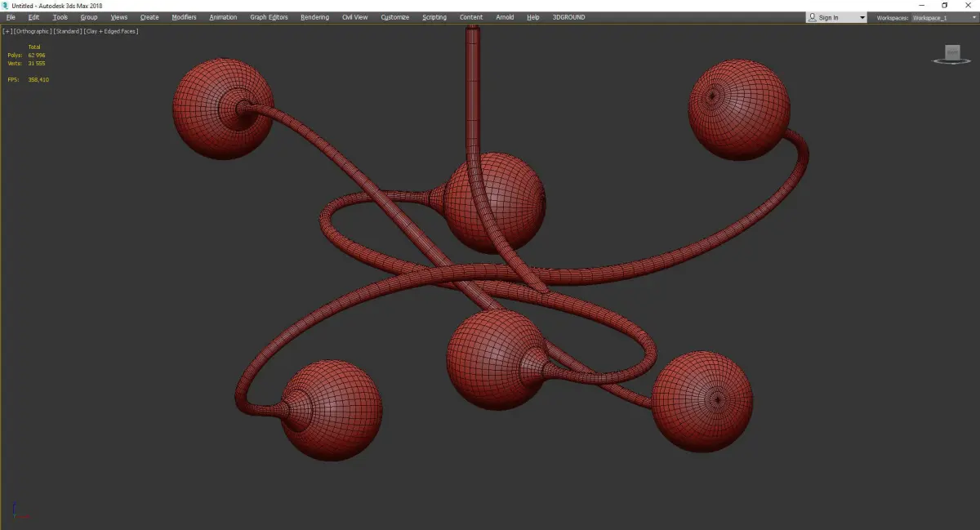Open the Scripting menu
Screen dimensions: 980x530
tap(434, 17)
